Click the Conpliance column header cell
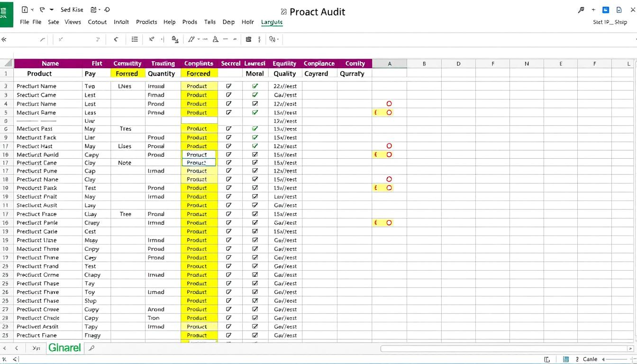 point(319,64)
